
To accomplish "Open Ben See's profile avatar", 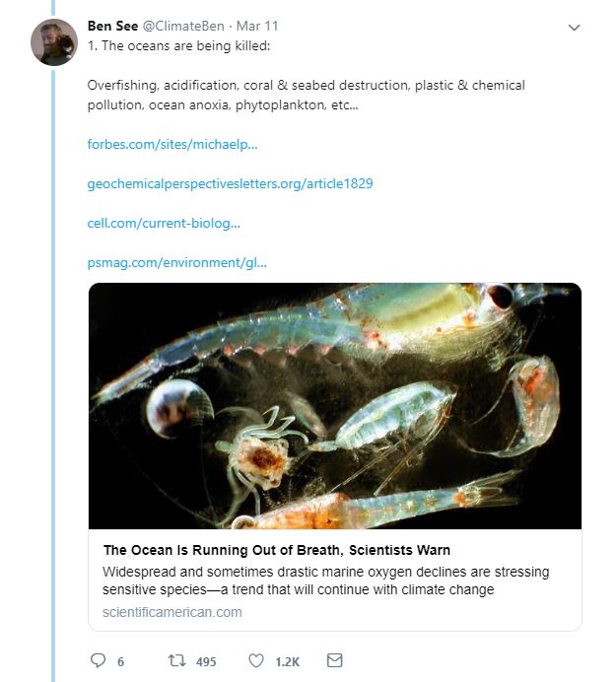I will (53, 42).
